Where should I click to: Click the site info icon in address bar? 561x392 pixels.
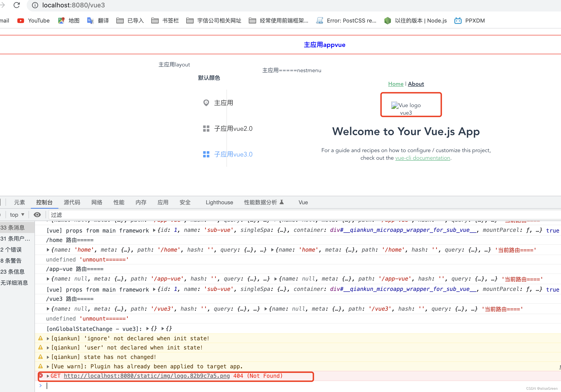(35, 5)
